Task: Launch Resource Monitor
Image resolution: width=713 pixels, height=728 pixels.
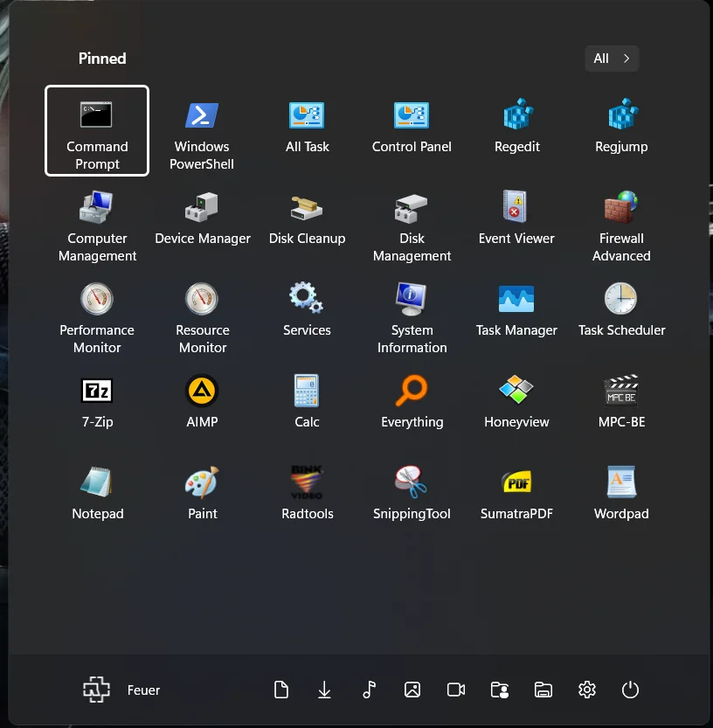Action: tap(202, 315)
